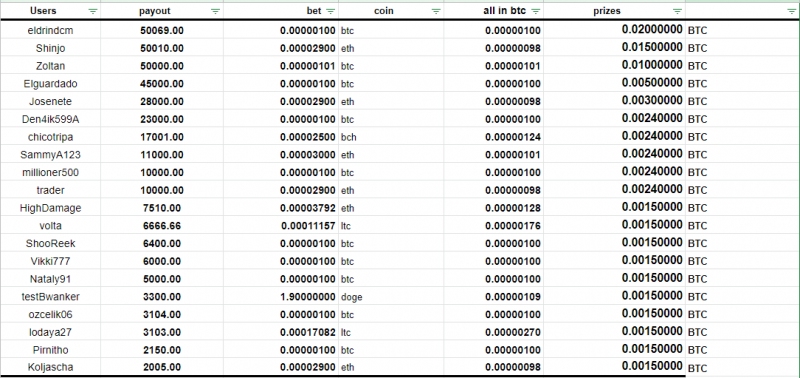Viewport: 800px width, 378px height.
Task: Click payout value 2005.00
Action: [162, 367]
